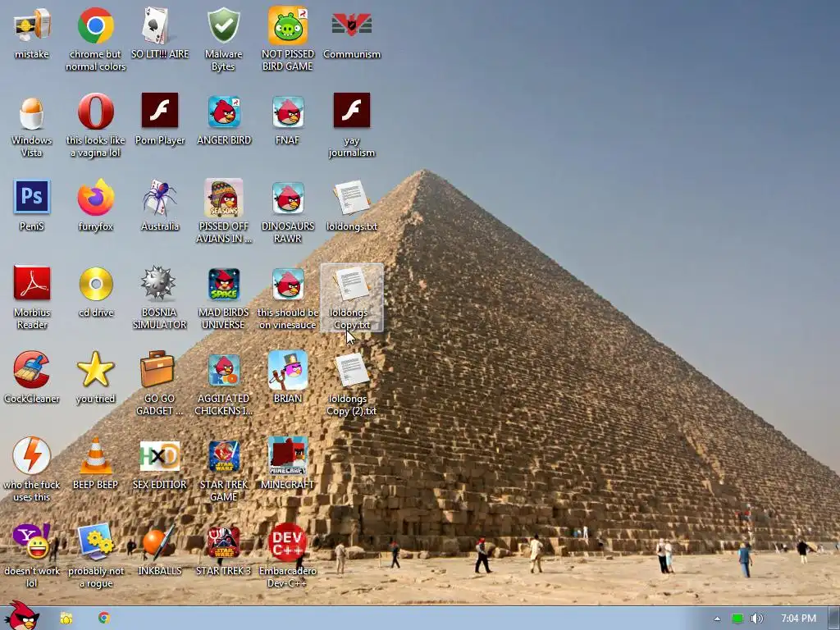This screenshot has width=840, height=630.
Task: Select the 'doesn't work lol' Yahoo icon
Action: pos(32,541)
